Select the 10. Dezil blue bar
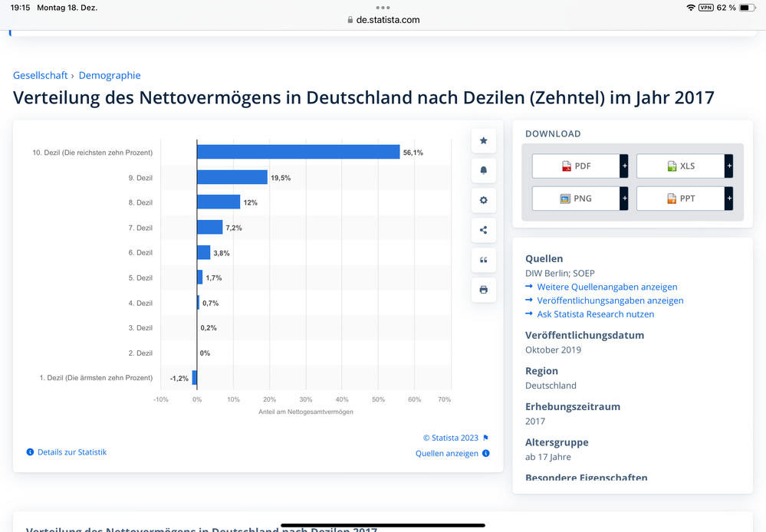Viewport: 766px width, 532px height. pyautogui.click(x=298, y=152)
